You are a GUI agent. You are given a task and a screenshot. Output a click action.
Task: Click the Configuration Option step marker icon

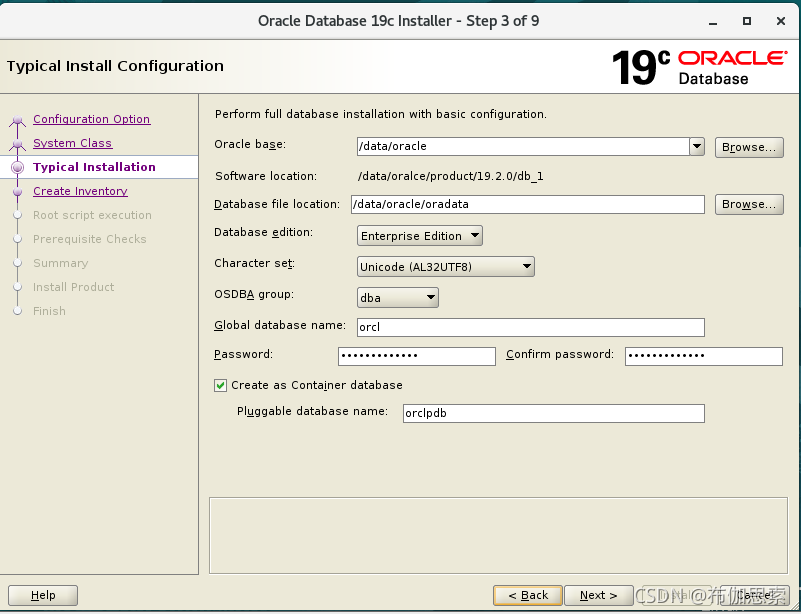pos(17,121)
